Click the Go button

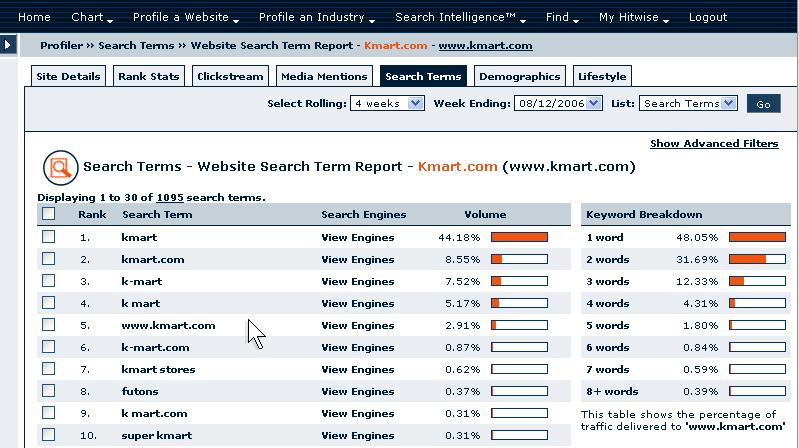coord(763,103)
